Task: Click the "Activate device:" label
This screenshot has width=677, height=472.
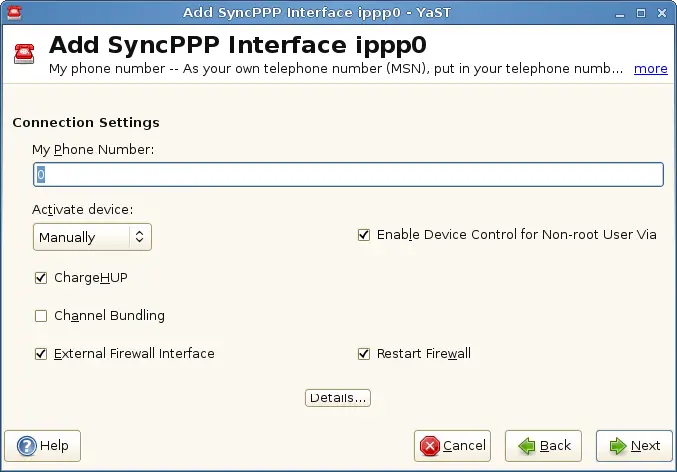Action: (x=82, y=210)
